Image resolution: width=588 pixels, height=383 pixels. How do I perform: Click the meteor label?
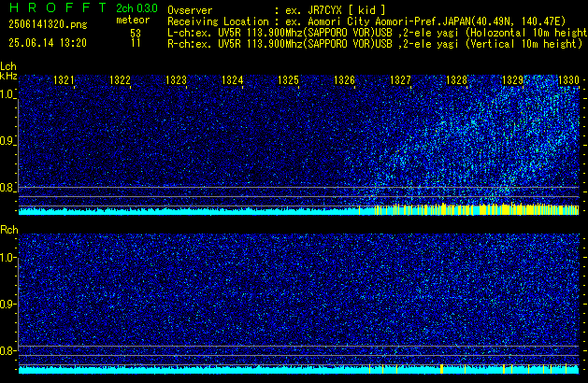click(133, 20)
